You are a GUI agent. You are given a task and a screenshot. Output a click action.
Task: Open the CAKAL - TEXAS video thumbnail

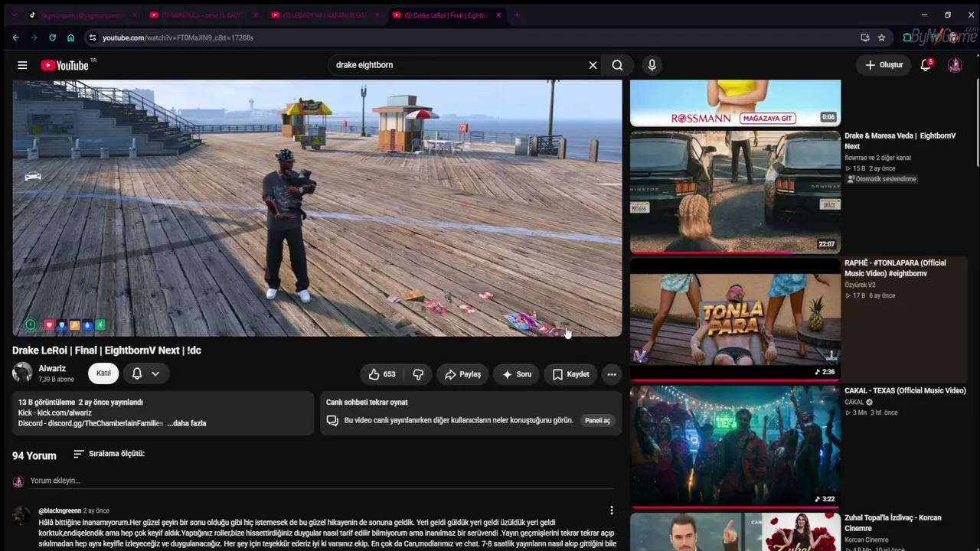[735, 445]
